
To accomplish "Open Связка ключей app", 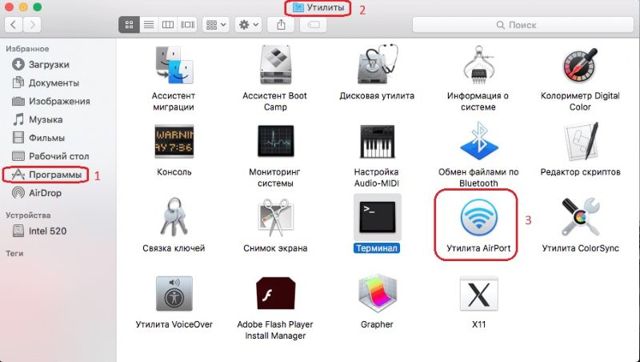I will pos(174,217).
